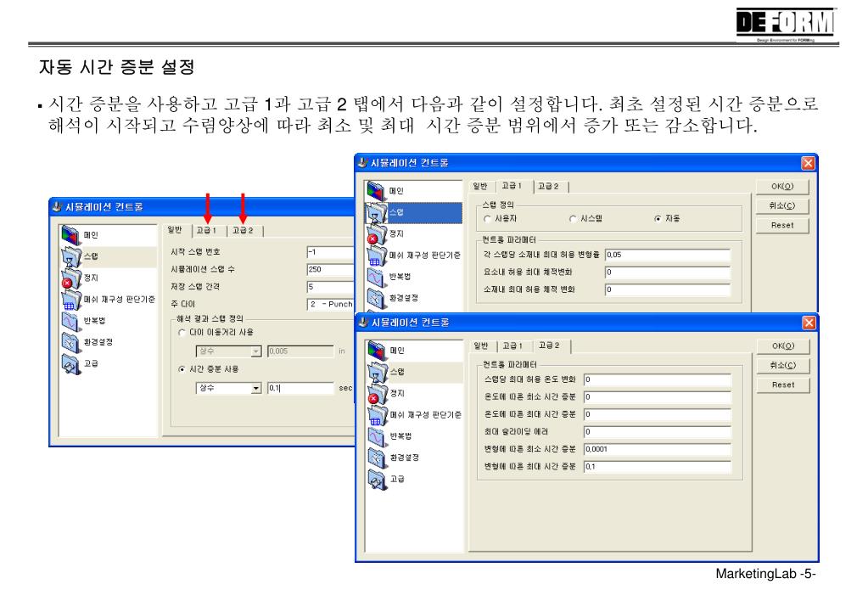Open 상수 dropdown under 시간 증분 사용
This screenshot has width=868, height=601.
click(x=228, y=388)
